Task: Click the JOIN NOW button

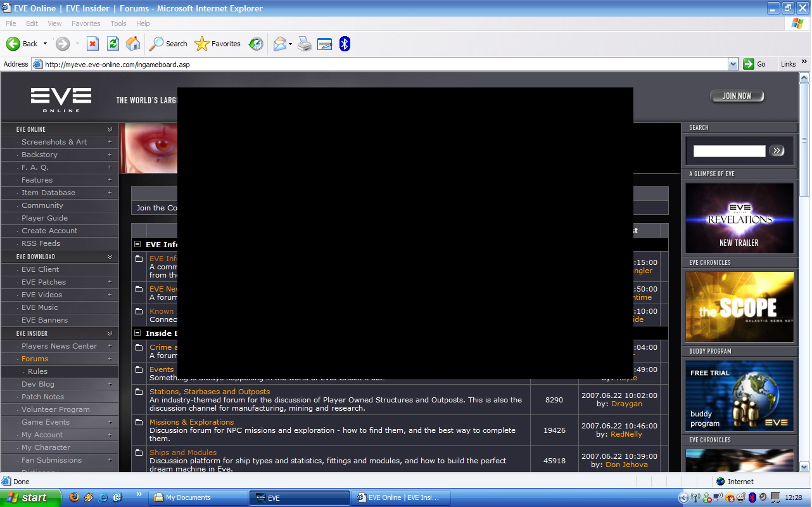Action: [737, 96]
